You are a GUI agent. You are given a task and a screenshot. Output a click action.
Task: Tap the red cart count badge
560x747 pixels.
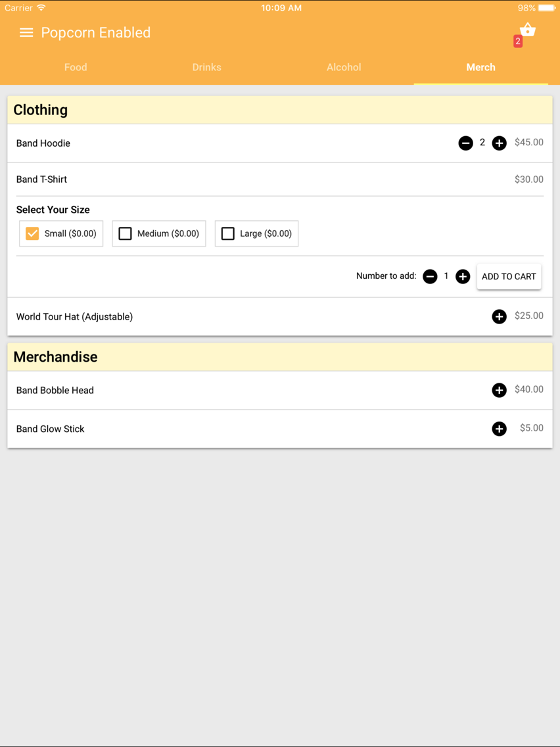(518, 41)
